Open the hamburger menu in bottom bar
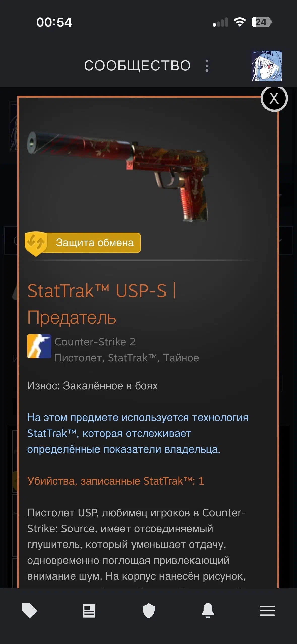 tap(267, 611)
